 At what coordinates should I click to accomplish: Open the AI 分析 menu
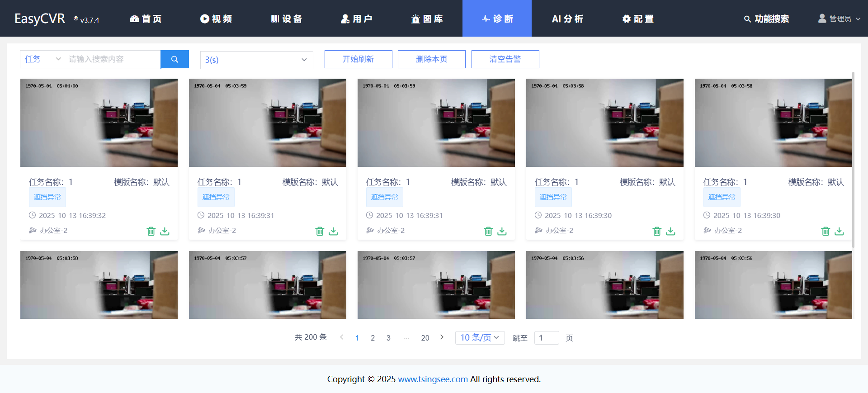coord(567,19)
